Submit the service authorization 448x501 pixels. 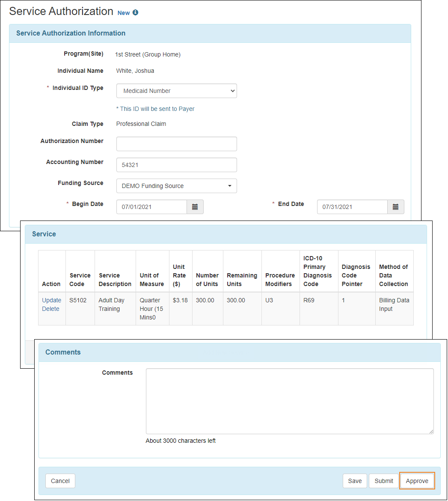pyautogui.click(x=384, y=480)
